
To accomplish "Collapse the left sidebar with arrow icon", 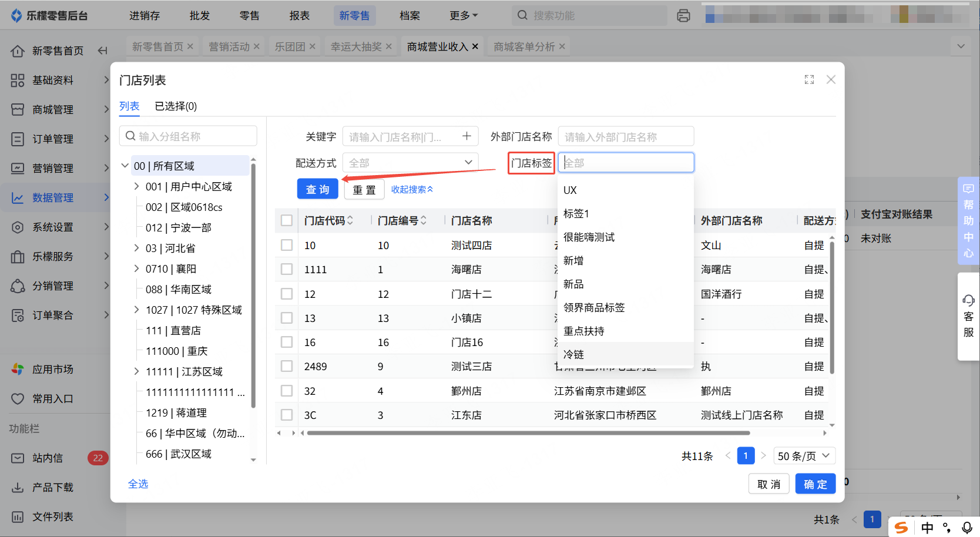I will pyautogui.click(x=103, y=51).
